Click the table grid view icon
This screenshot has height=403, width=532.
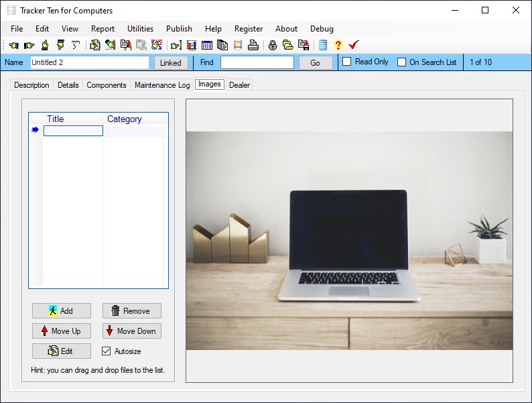click(207, 45)
